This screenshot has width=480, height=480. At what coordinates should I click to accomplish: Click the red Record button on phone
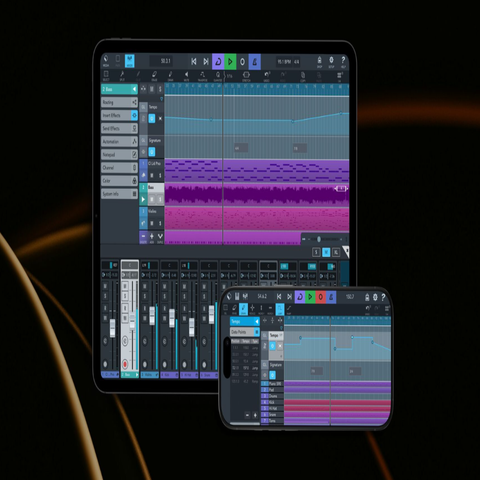pyautogui.click(x=320, y=297)
